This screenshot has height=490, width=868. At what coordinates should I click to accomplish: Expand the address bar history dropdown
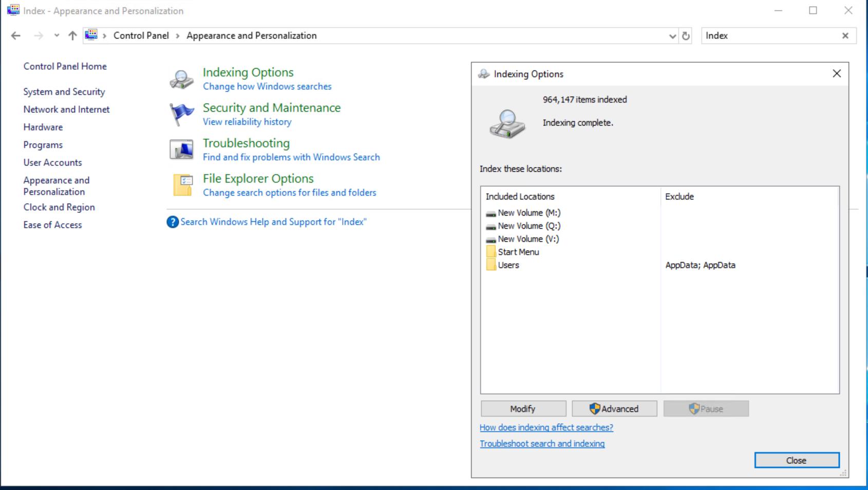(x=672, y=36)
